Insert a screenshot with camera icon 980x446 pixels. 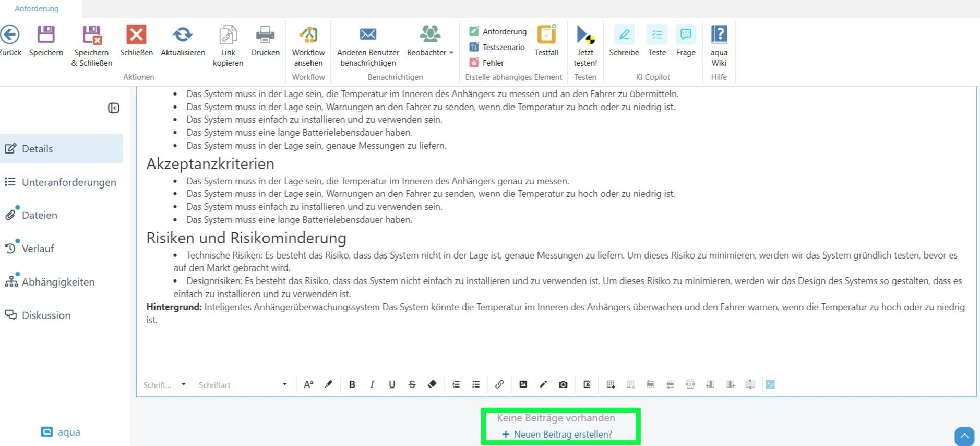point(563,384)
